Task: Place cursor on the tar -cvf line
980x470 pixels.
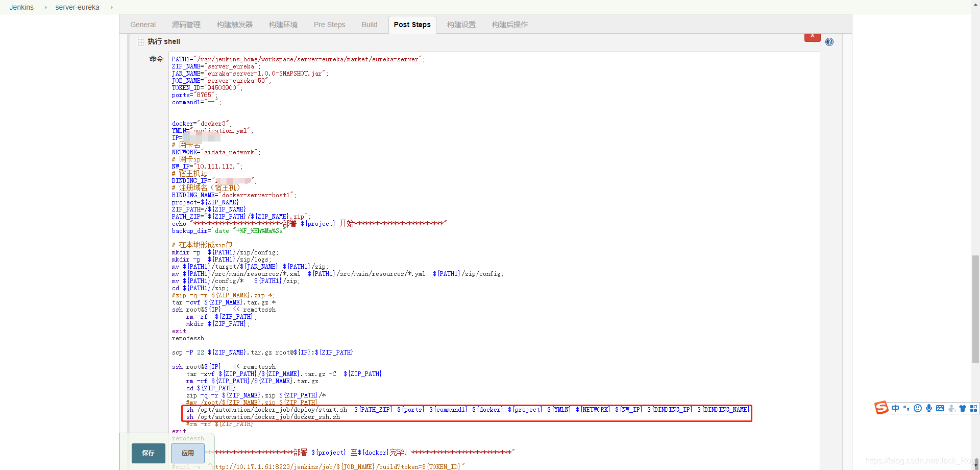Action: 224,302
